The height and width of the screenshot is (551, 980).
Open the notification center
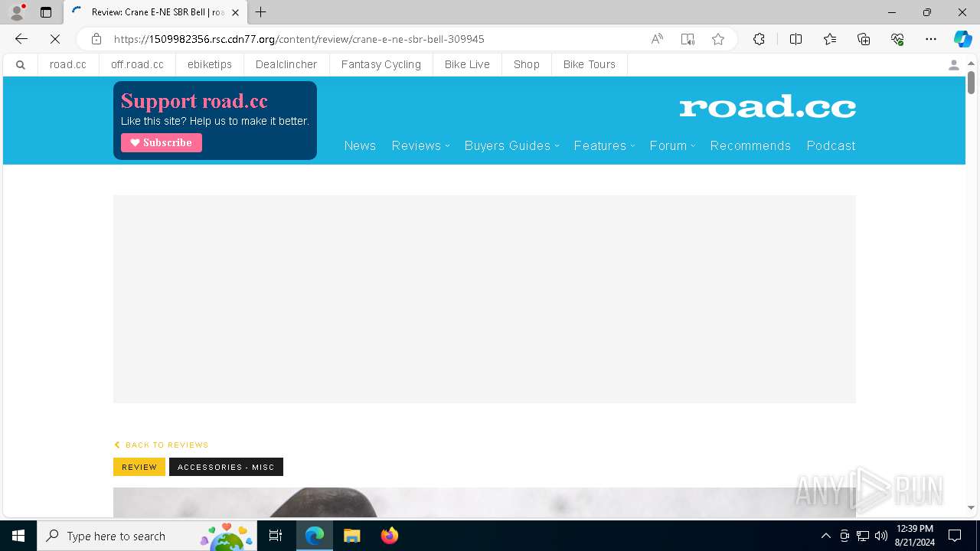(955, 536)
